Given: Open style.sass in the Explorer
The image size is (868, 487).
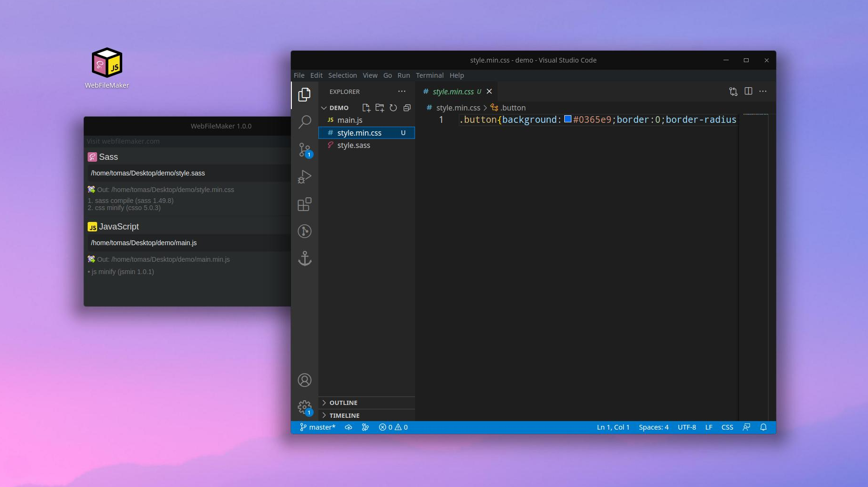Looking at the screenshot, I should click(367, 145).
